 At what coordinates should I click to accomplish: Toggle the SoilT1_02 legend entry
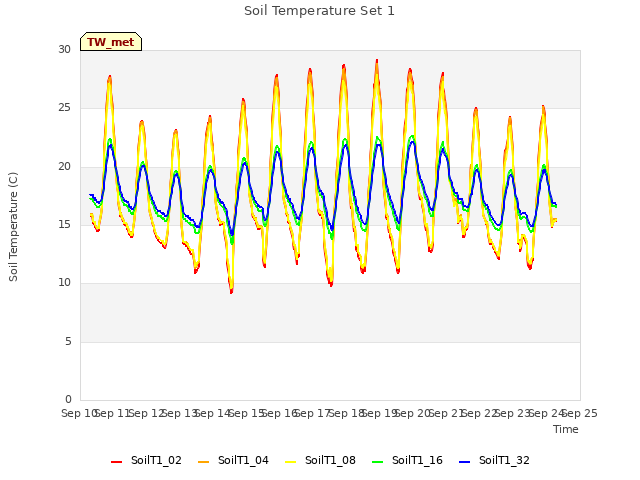(146, 460)
